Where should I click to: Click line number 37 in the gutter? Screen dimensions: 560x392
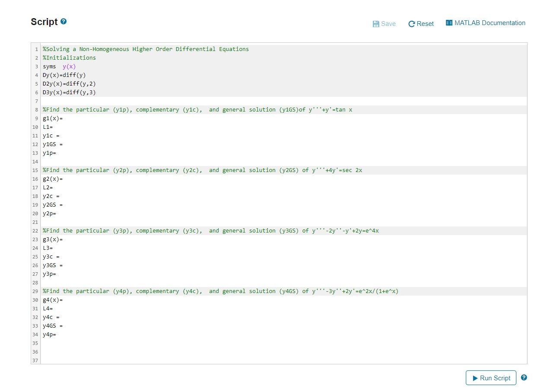coord(35,360)
